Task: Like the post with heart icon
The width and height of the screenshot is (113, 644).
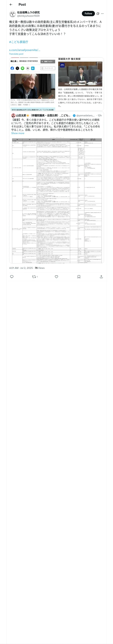Action: (56, 277)
